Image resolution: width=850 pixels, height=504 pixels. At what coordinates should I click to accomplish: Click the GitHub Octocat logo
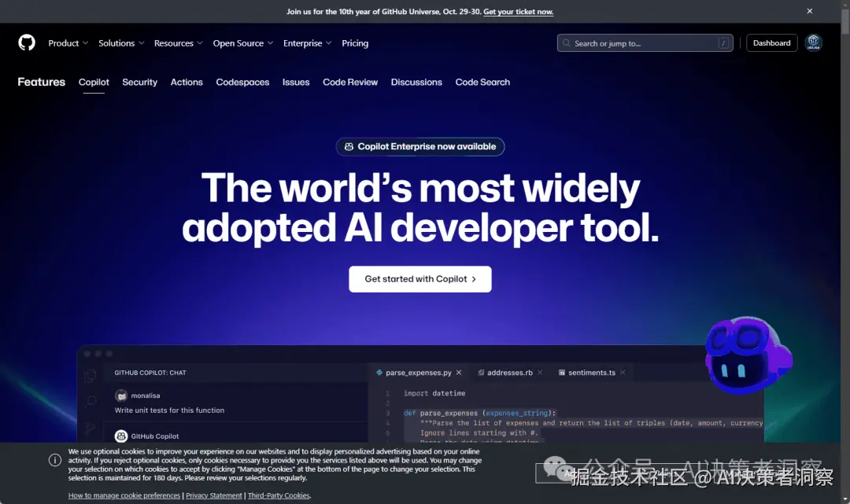[x=27, y=42]
